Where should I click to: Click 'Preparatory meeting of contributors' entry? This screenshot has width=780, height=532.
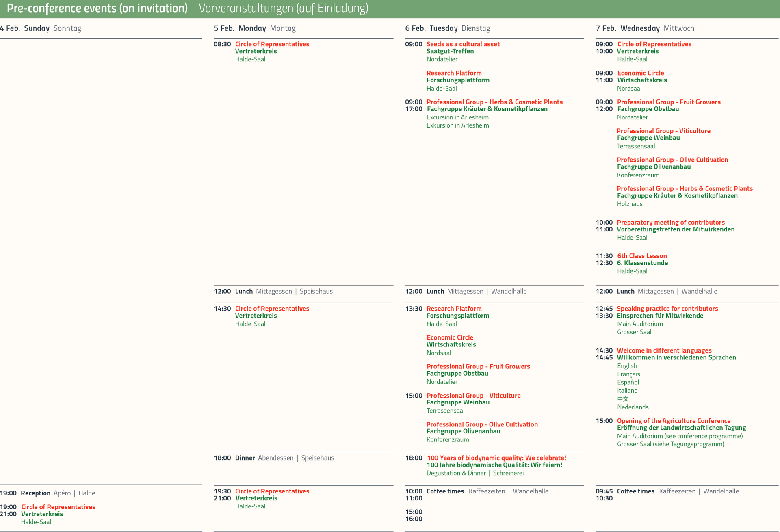tap(671, 223)
